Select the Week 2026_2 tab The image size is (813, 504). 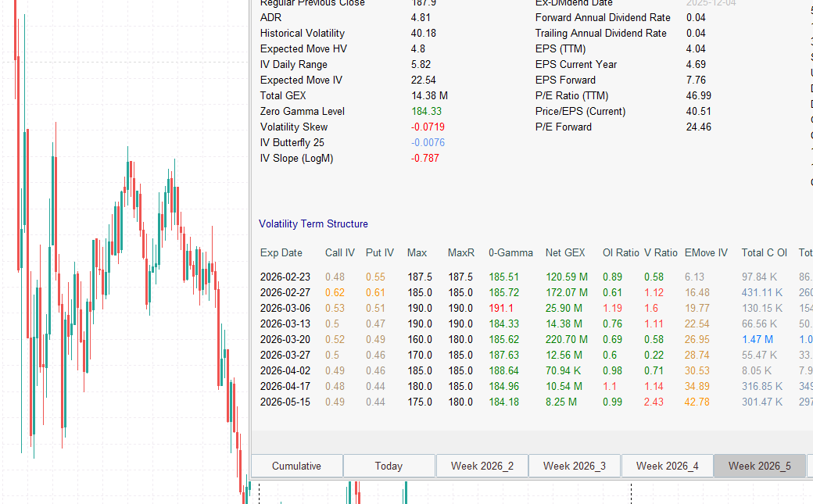point(482,466)
